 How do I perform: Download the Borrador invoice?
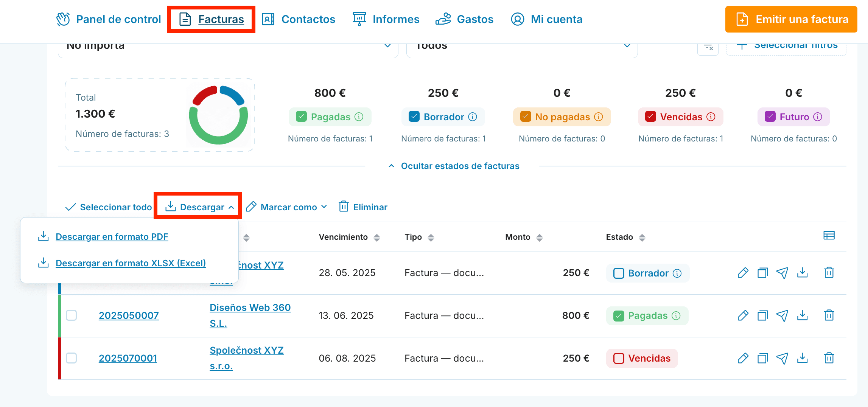click(802, 273)
